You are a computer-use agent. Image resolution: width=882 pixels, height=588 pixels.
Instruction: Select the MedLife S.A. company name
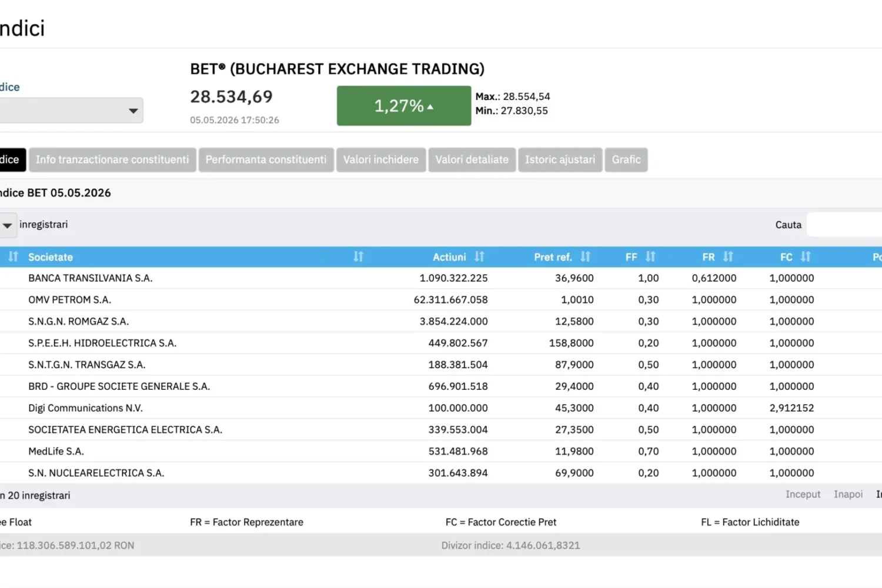coord(56,452)
